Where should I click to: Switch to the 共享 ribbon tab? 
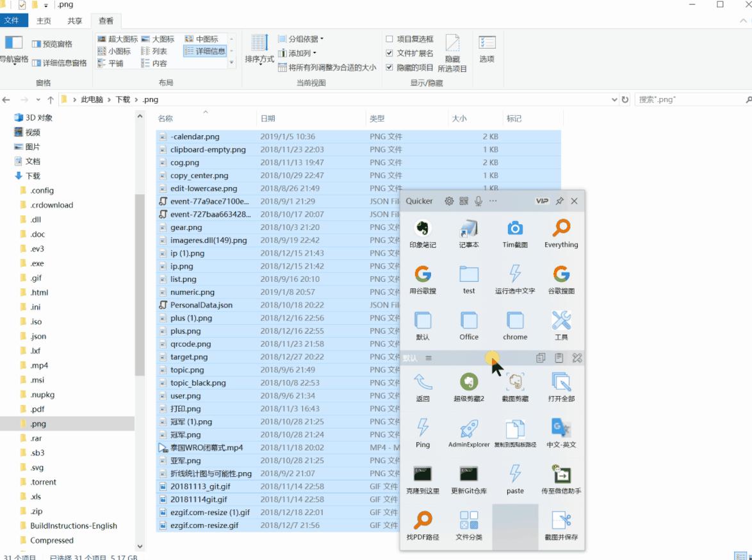tap(75, 21)
